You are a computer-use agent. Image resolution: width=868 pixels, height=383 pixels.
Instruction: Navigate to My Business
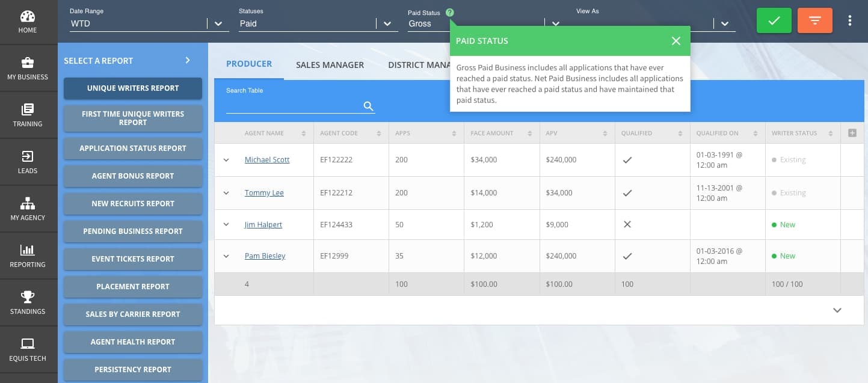(x=27, y=67)
